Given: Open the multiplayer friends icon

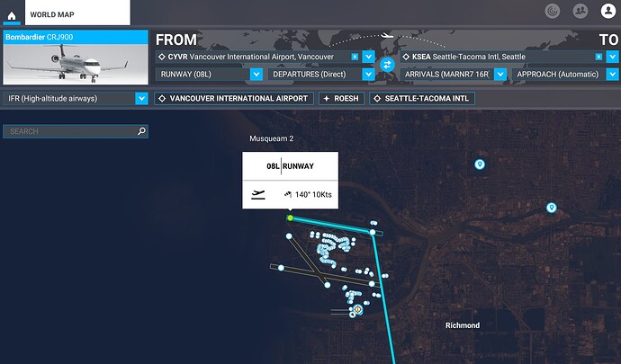Looking at the screenshot, I should (x=580, y=11).
